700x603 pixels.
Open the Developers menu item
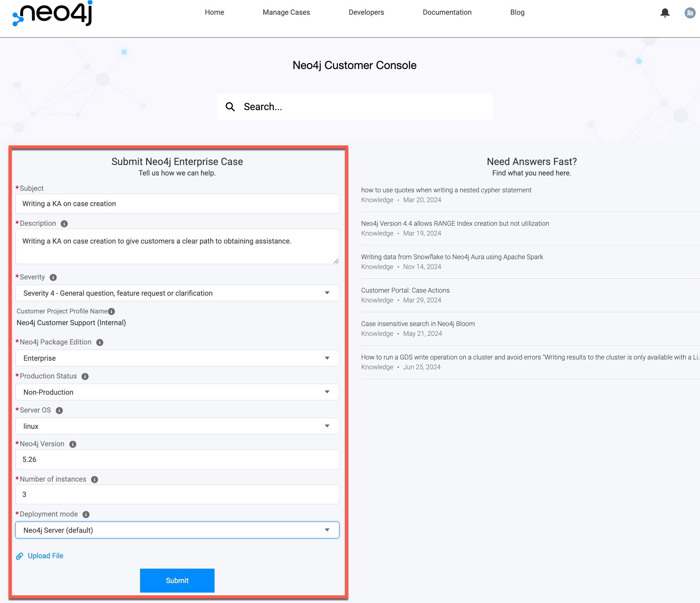(x=367, y=13)
